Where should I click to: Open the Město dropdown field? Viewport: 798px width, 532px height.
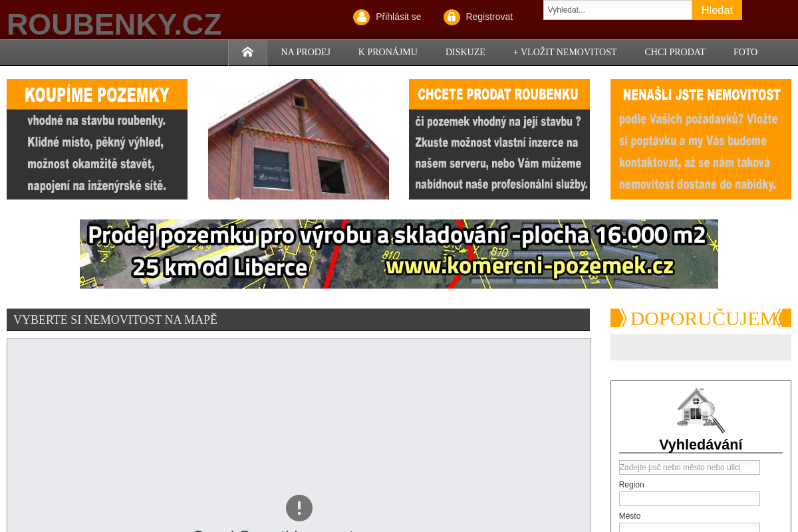(689, 528)
